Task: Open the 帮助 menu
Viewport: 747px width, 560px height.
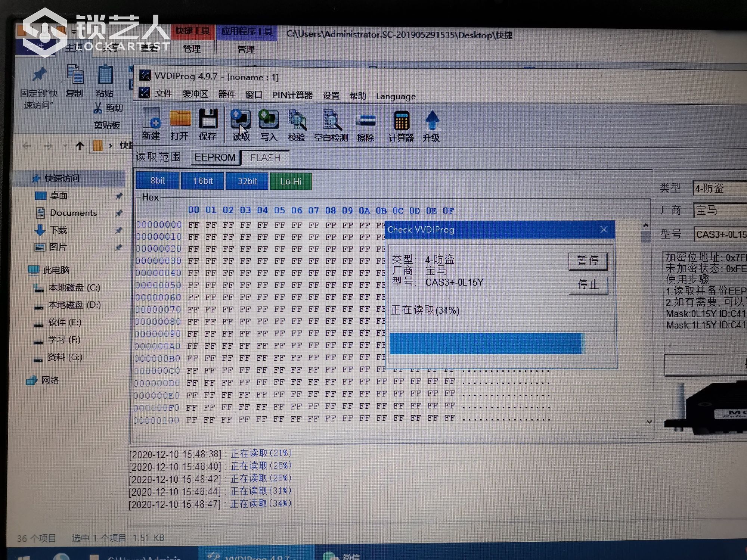Action: (x=357, y=96)
